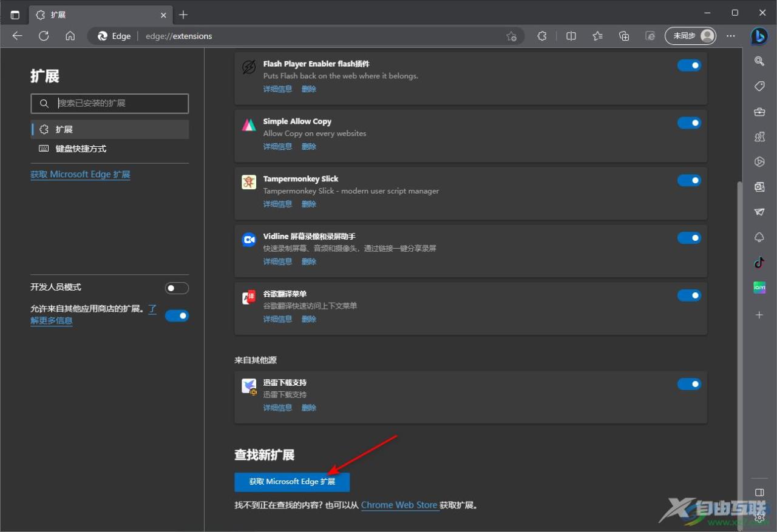Image resolution: width=777 pixels, height=532 pixels.
Task: Open sidebar 获取 Microsoft Edge 扩展 link
Action: click(x=81, y=175)
